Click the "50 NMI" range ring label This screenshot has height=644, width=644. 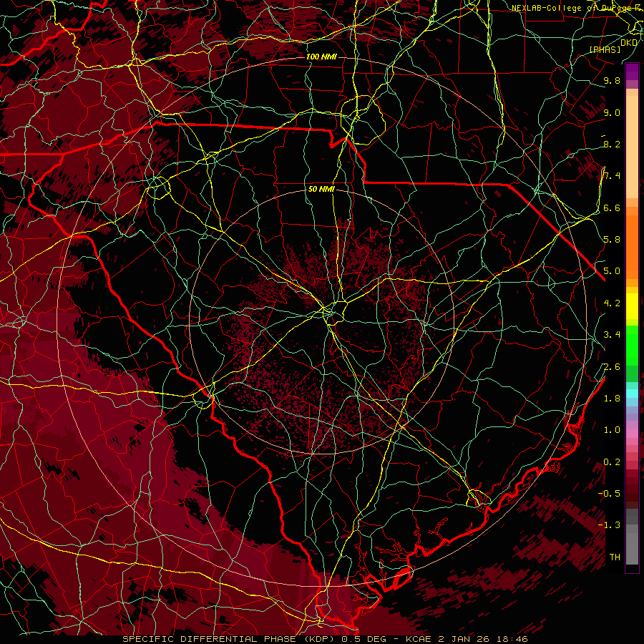pyautogui.click(x=321, y=189)
